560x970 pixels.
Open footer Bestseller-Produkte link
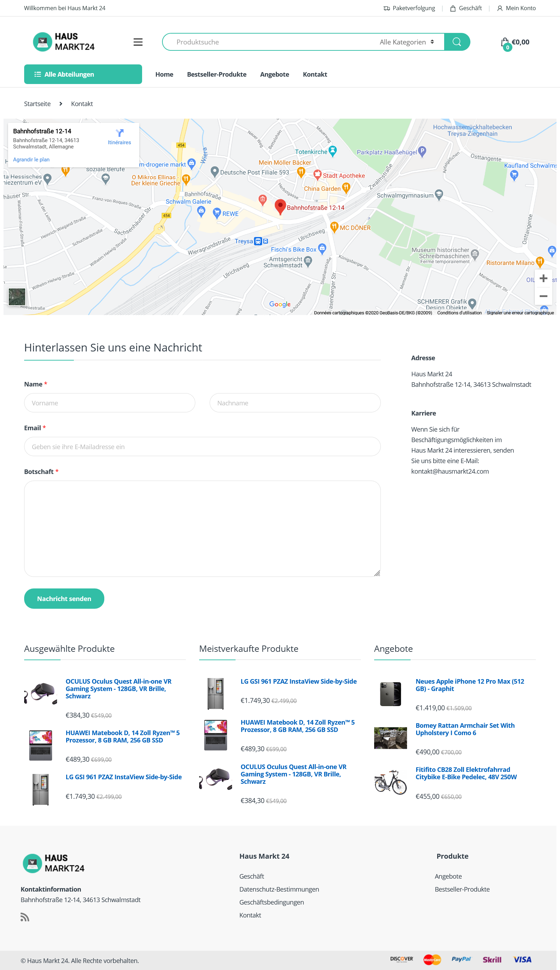[462, 889]
